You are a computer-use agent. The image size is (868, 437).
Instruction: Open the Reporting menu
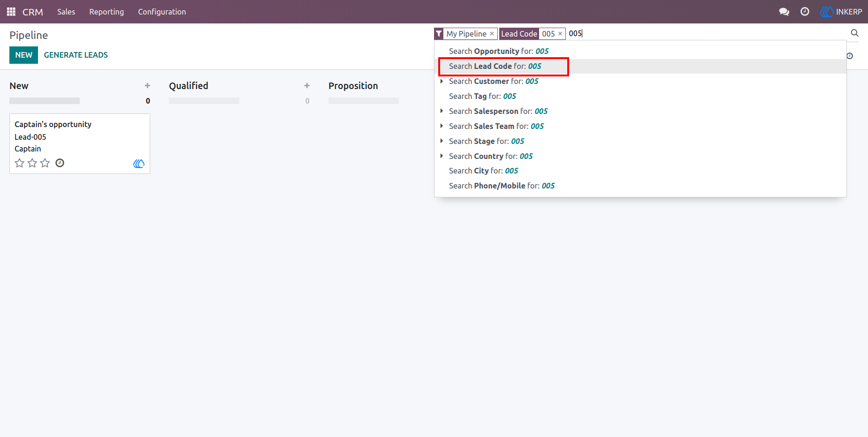click(x=107, y=12)
